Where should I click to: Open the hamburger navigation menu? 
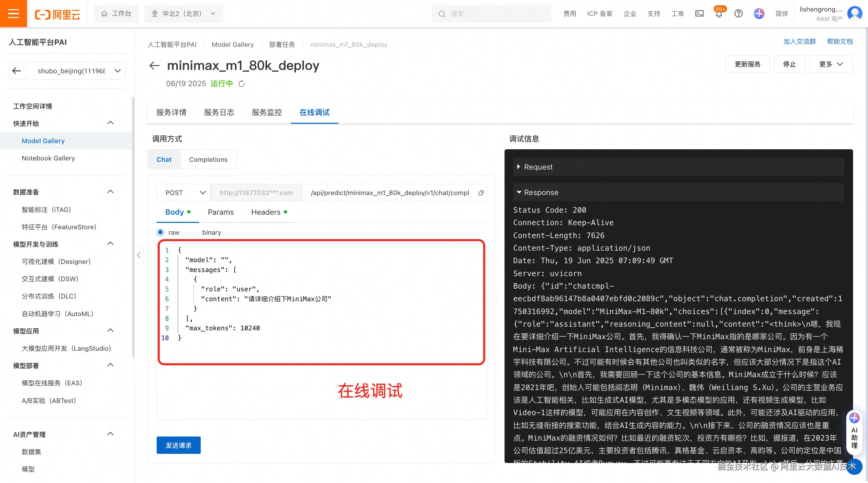click(14, 14)
